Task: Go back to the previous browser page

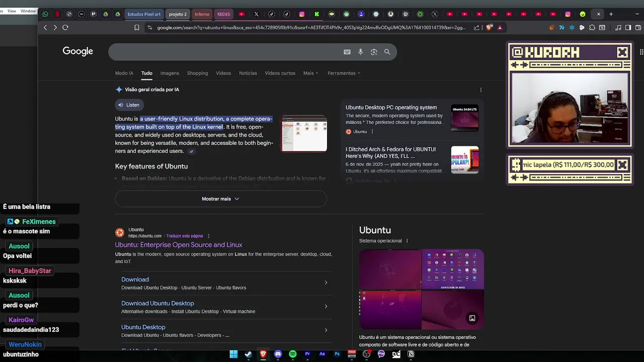Action: 45,28
